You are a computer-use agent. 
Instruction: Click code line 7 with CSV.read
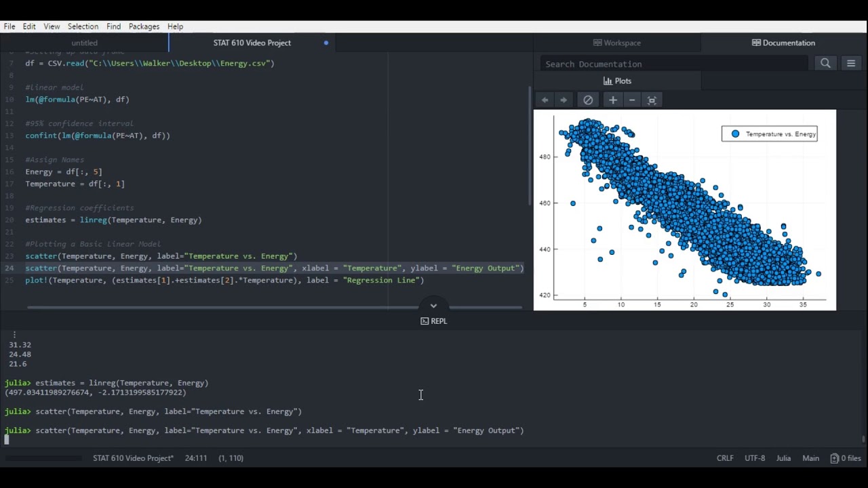tap(150, 63)
